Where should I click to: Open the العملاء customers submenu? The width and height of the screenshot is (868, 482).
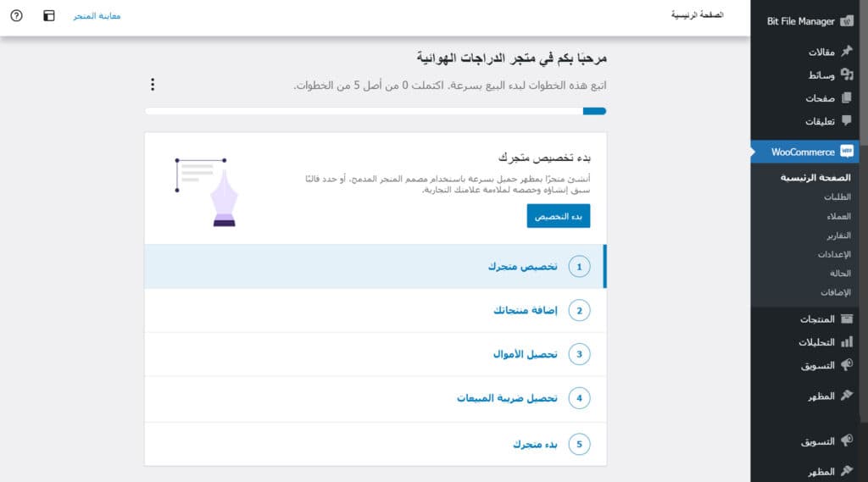coord(838,216)
